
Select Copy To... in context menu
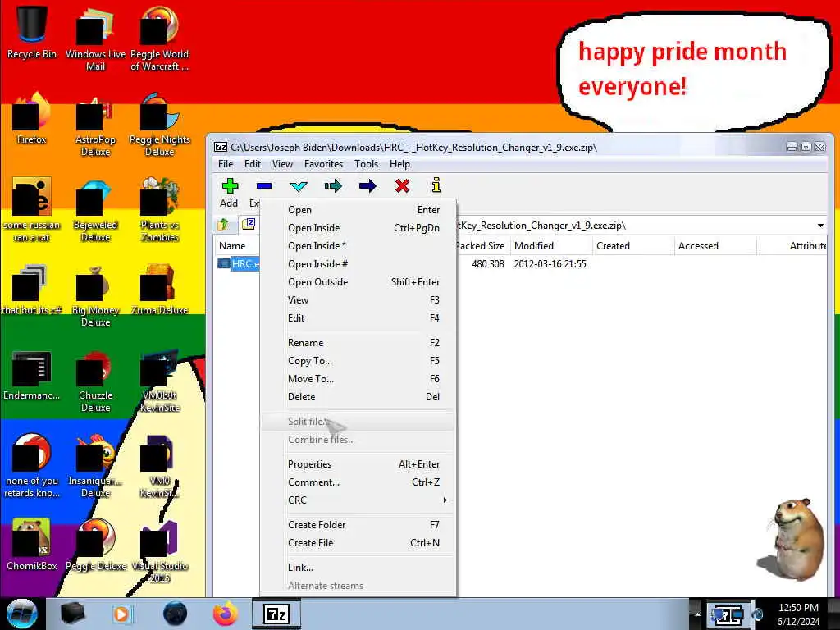pyautogui.click(x=358, y=361)
